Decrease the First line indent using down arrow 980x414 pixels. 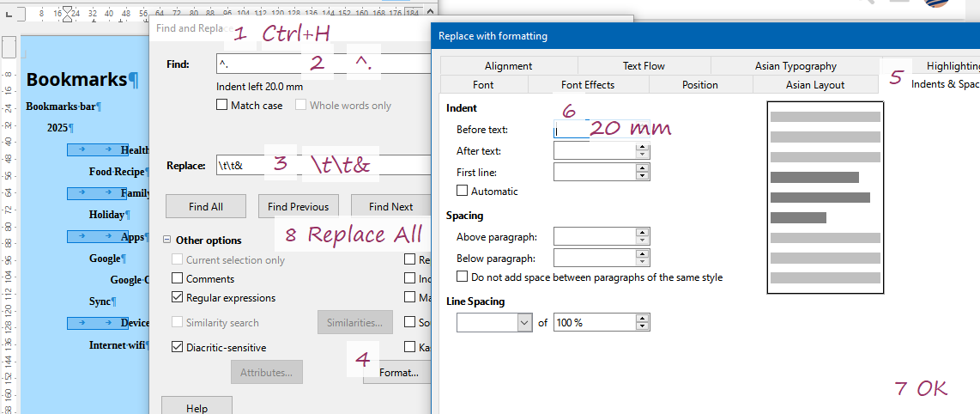(x=643, y=176)
